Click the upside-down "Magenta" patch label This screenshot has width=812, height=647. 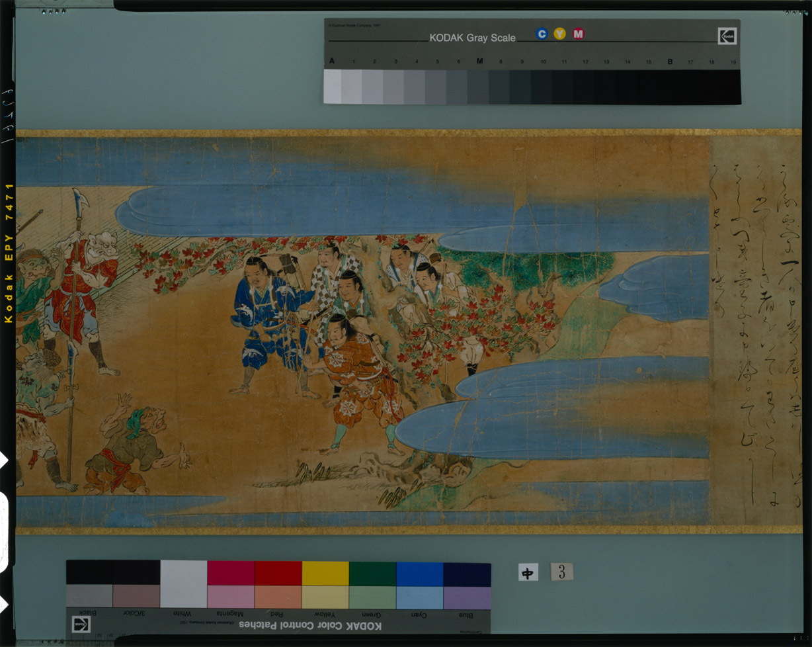tap(231, 615)
